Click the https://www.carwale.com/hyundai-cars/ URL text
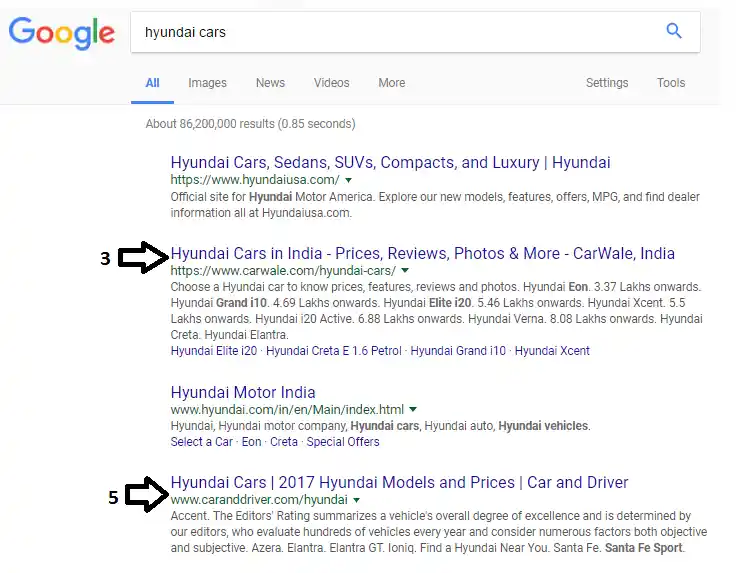Viewport: 750px width, 573px height. (283, 271)
